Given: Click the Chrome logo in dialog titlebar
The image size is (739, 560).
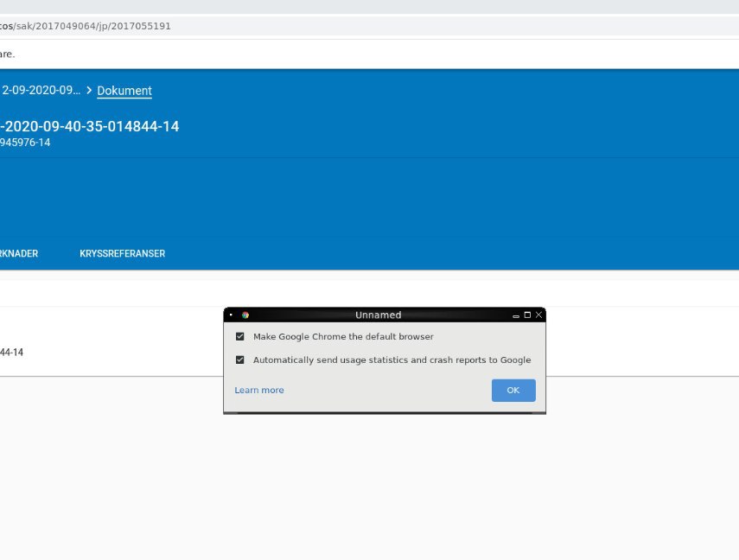Looking at the screenshot, I should click(x=245, y=315).
